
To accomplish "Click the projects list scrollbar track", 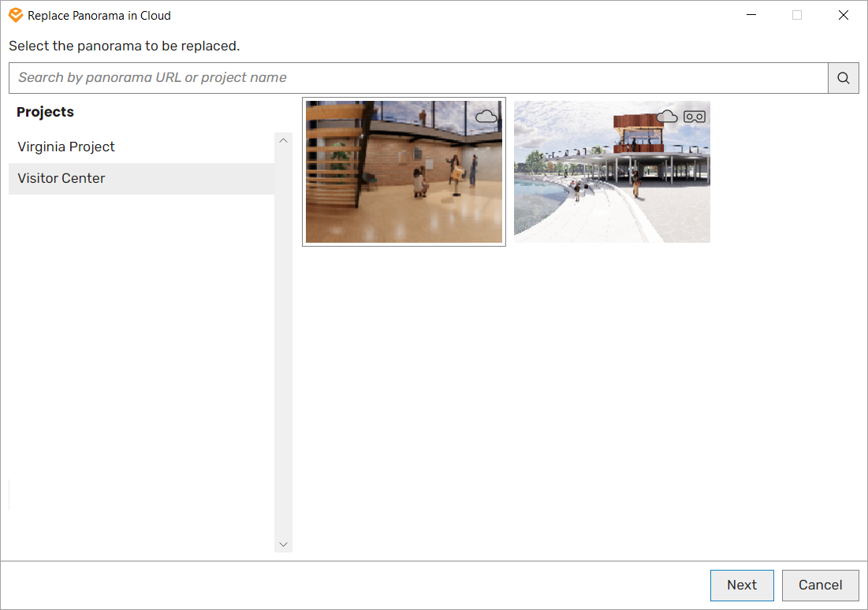I will (x=284, y=343).
